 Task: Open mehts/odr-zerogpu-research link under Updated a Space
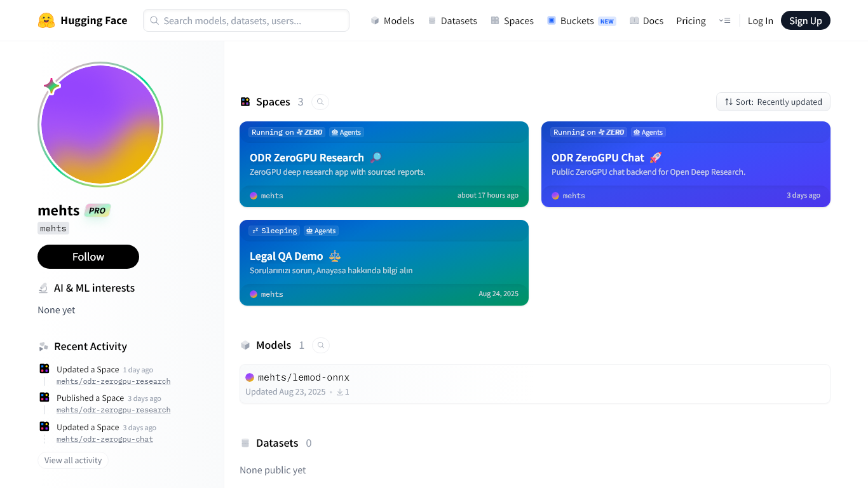113,381
